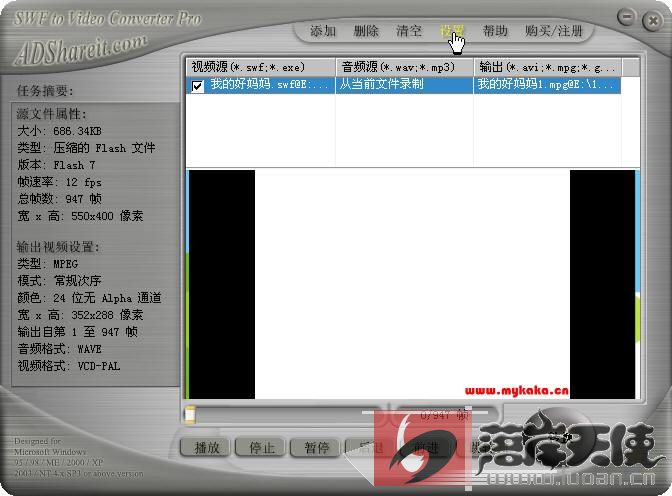Open the 帮助 (Help) menu
This screenshot has width=672, height=496.
point(495,31)
